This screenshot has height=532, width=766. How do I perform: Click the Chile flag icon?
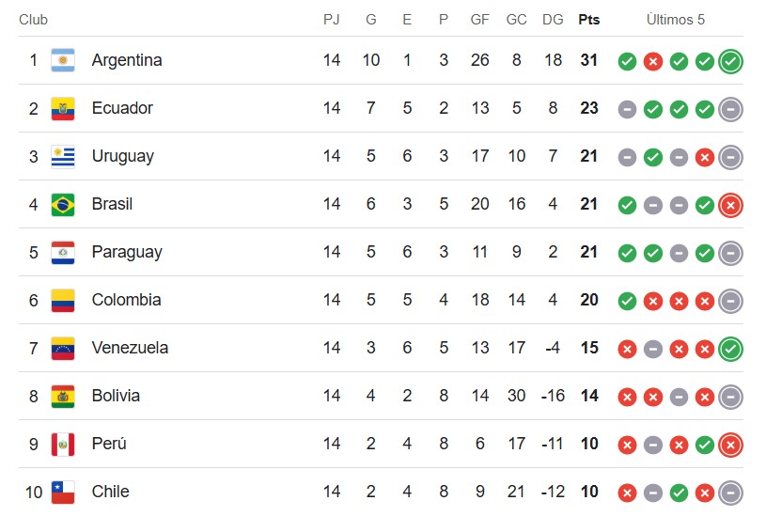point(63,492)
